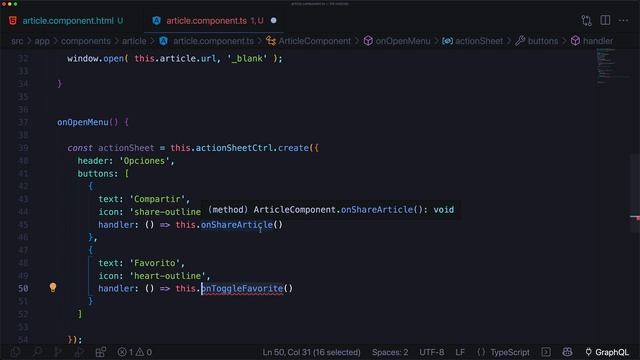Screen dimensions: 640x360
Task: Click the 'Compartir' text string
Action: coord(157,199)
